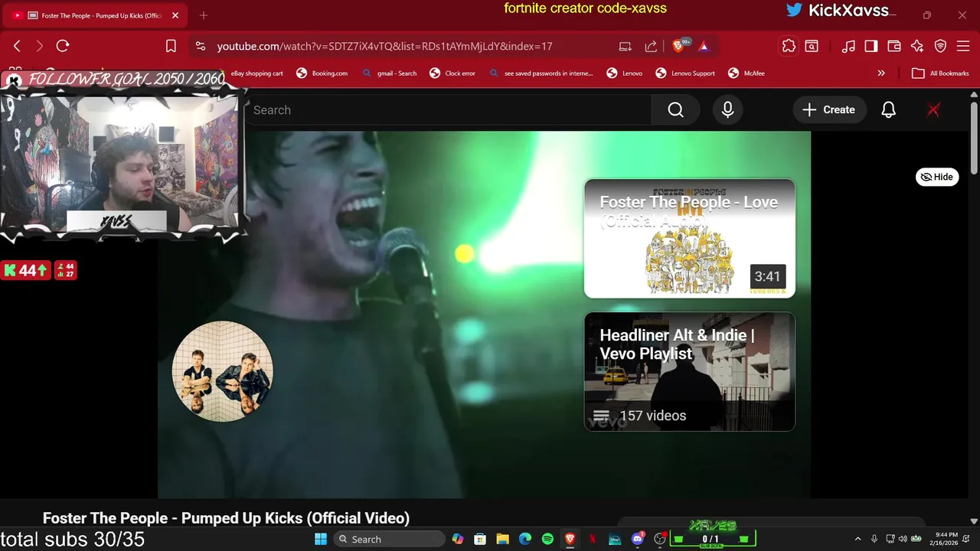Image resolution: width=980 pixels, height=551 pixels.
Task: Open the Booking.com bookmark
Action: (x=322, y=73)
